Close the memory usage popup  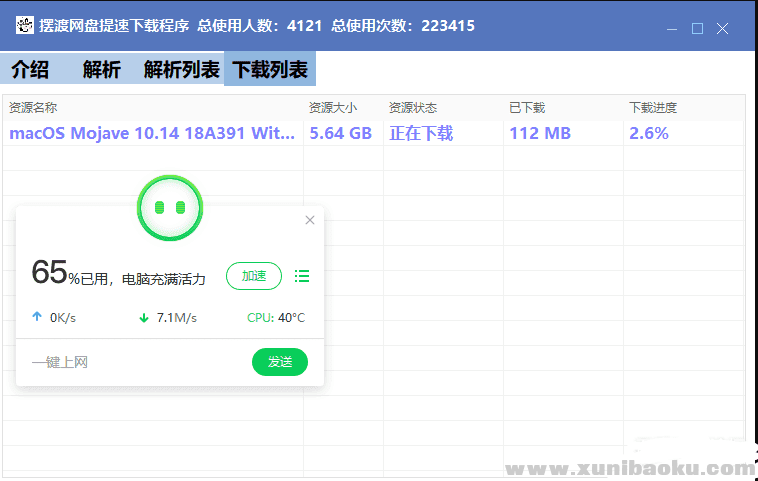tap(310, 220)
